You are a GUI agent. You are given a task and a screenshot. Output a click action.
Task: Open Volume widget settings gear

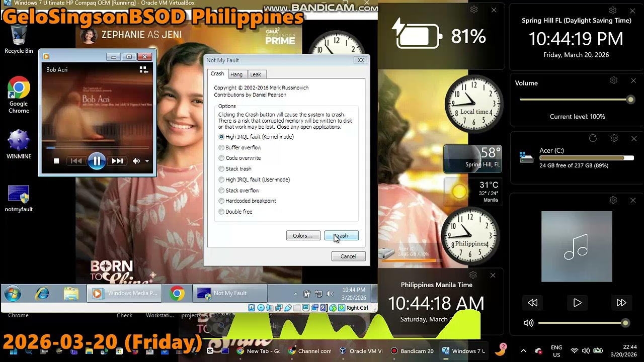pos(614,80)
